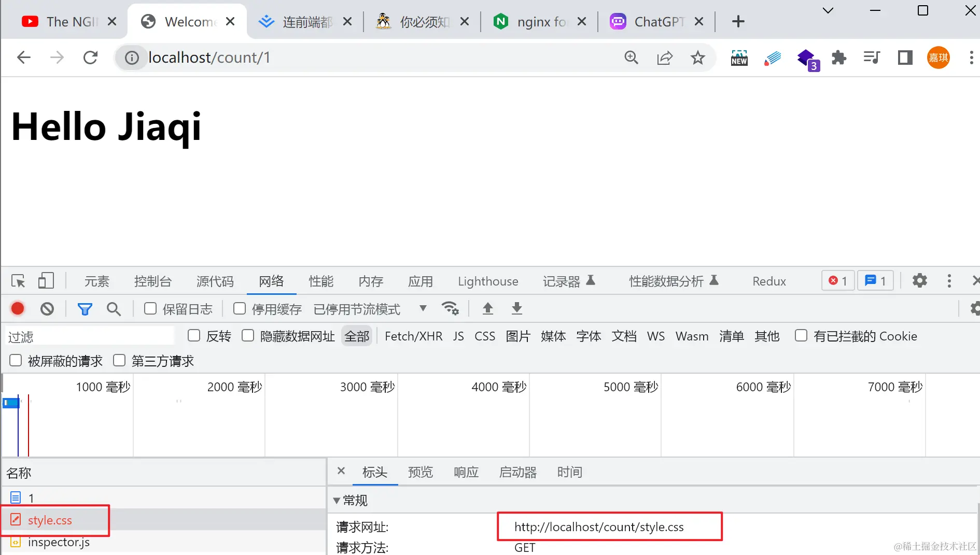Open the NEW extension icon

tap(739, 58)
